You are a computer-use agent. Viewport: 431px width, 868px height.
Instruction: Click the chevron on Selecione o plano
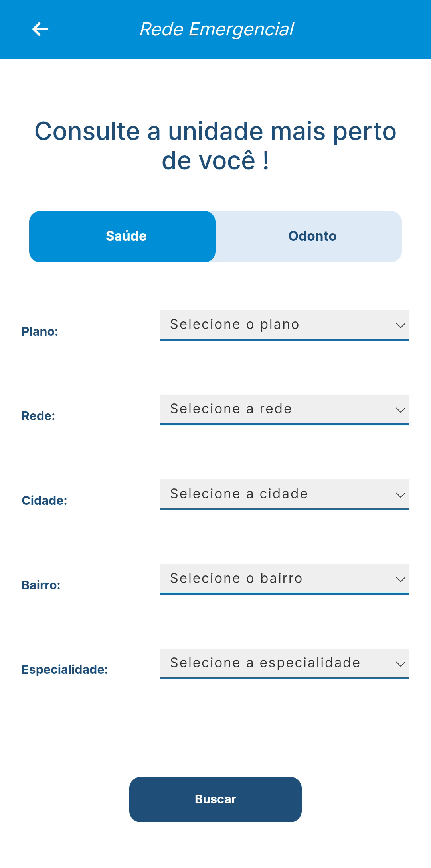pos(400,325)
